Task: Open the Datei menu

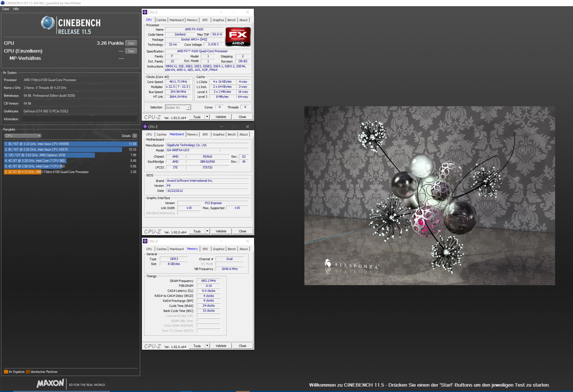Action: (6, 9)
